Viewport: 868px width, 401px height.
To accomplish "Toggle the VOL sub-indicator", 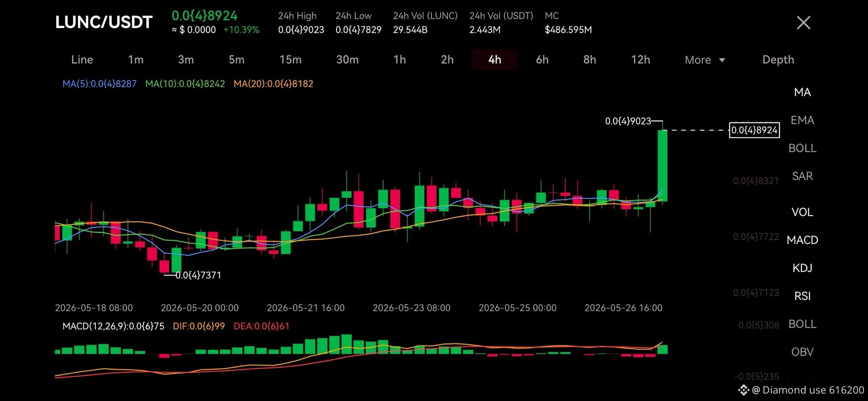I will coord(802,212).
